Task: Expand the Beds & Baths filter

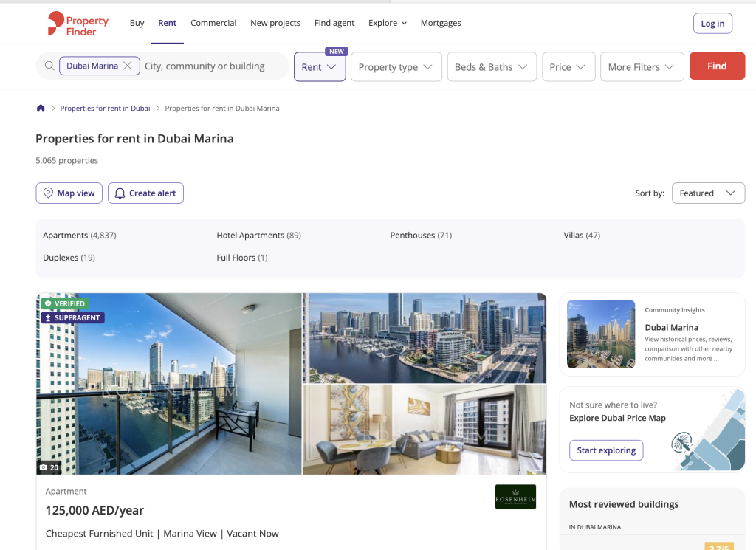Action: pos(492,66)
